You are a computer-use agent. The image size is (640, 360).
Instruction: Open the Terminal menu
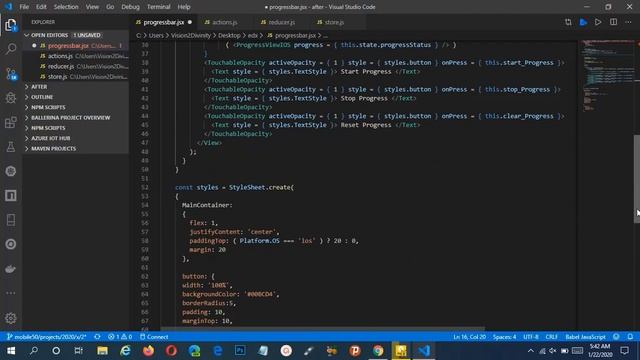pyautogui.click(x=158, y=7)
